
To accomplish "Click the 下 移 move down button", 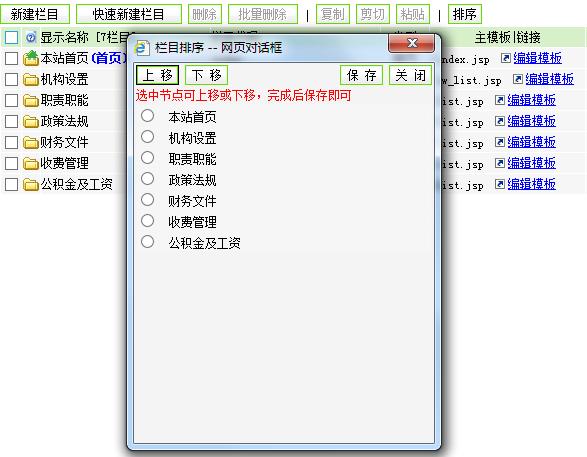I will click(206, 75).
